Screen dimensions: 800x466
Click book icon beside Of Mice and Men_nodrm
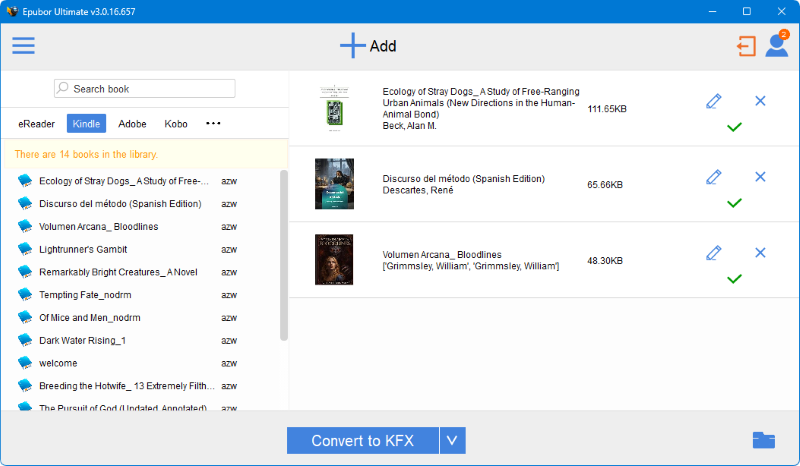(x=25, y=317)
